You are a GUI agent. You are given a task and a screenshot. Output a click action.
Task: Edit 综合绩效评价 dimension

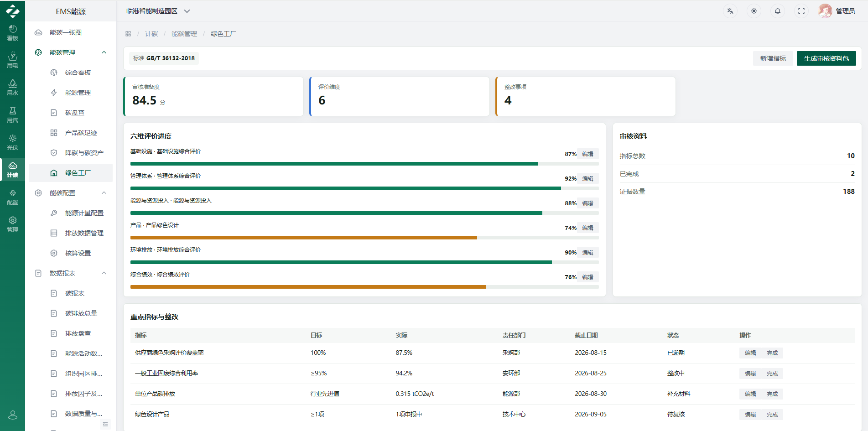(587, 277)
